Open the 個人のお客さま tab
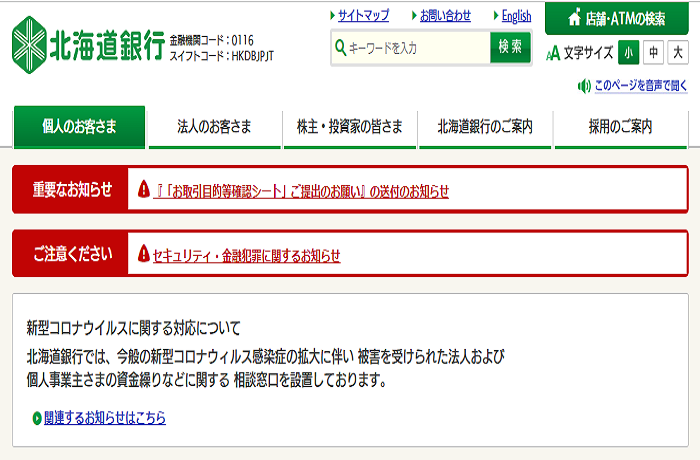This screenshot has height=460, width=700. coord(79,127)
